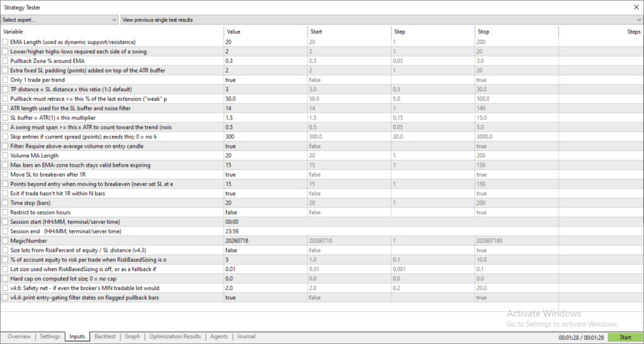
Task: Toggle the Move SL to breakeven after 1R checkbox
Action: click(x=5, y=174)
